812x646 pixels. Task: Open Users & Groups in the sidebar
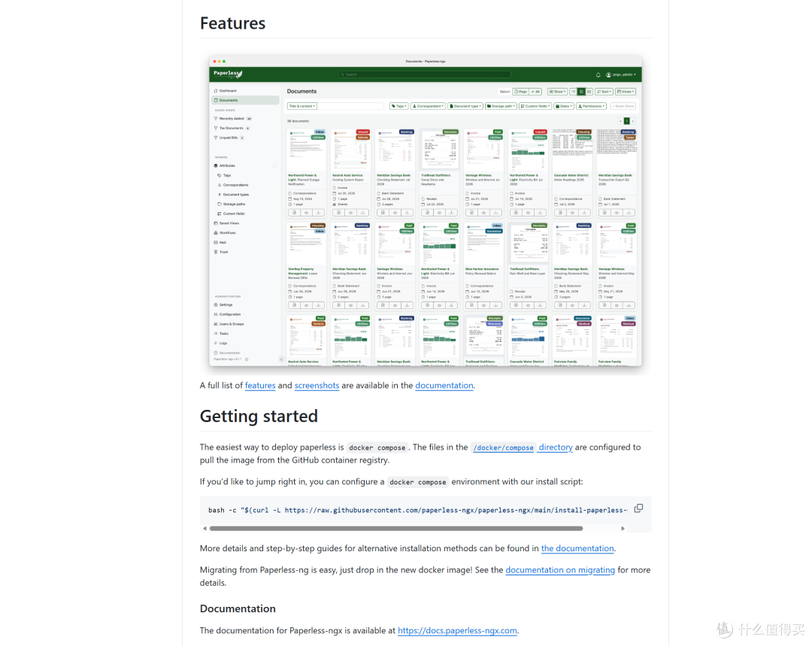(229, 324)
